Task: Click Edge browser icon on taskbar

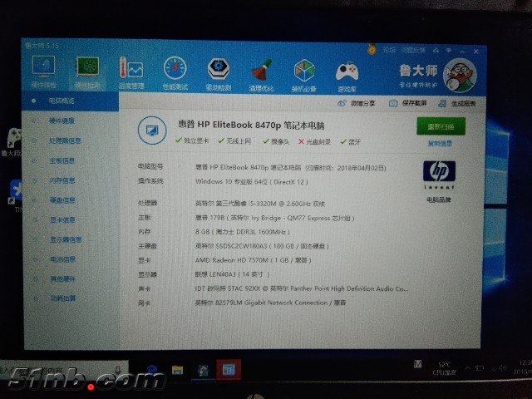Action: 151,369
